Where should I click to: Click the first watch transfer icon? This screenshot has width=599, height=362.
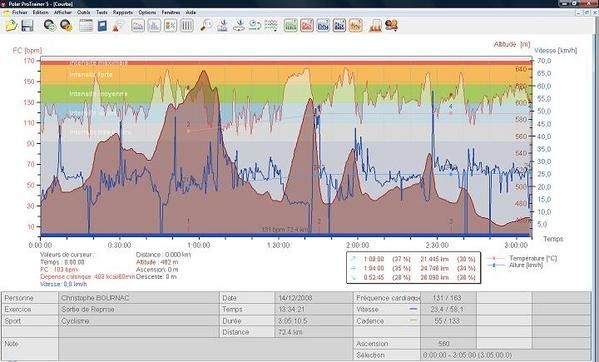(x=50, y=26)
